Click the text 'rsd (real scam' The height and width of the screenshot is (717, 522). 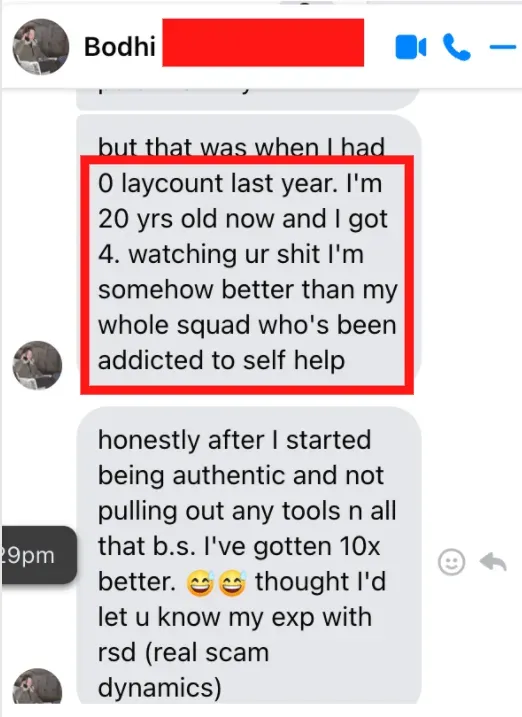point(183,652)
